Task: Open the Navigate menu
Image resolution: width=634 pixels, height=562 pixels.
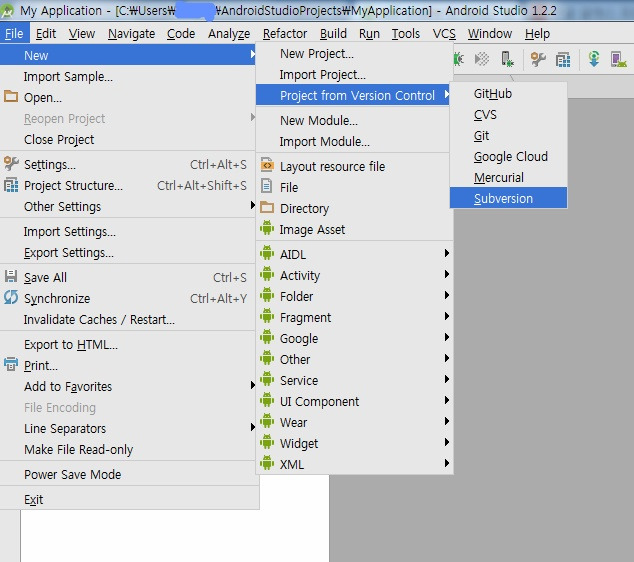Action: coord(131,34)
